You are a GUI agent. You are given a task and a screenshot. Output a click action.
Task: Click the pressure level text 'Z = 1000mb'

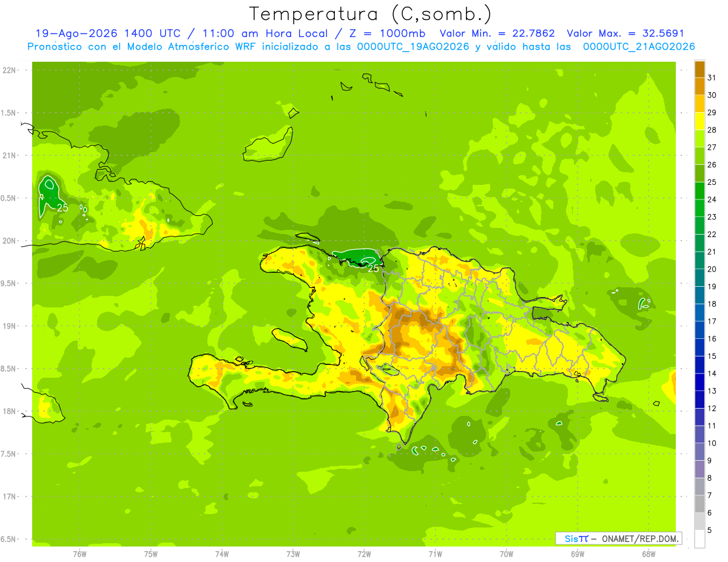coord(388,33)
